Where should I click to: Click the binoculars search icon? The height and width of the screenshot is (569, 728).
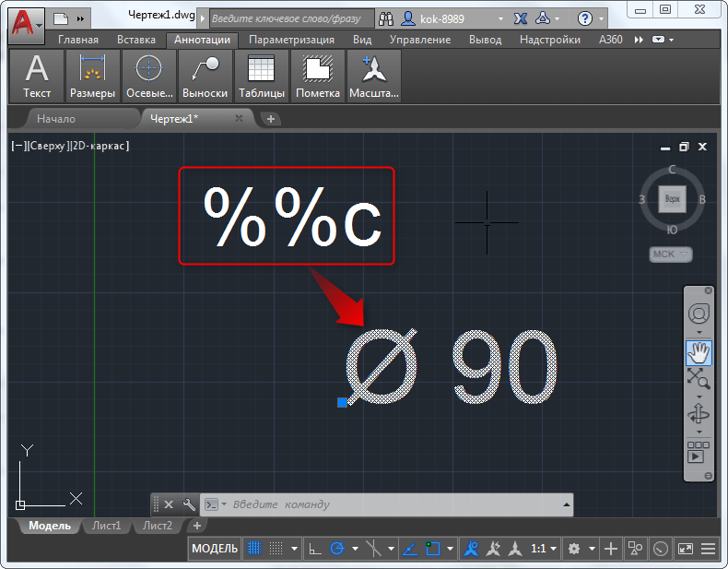point(386,18)
